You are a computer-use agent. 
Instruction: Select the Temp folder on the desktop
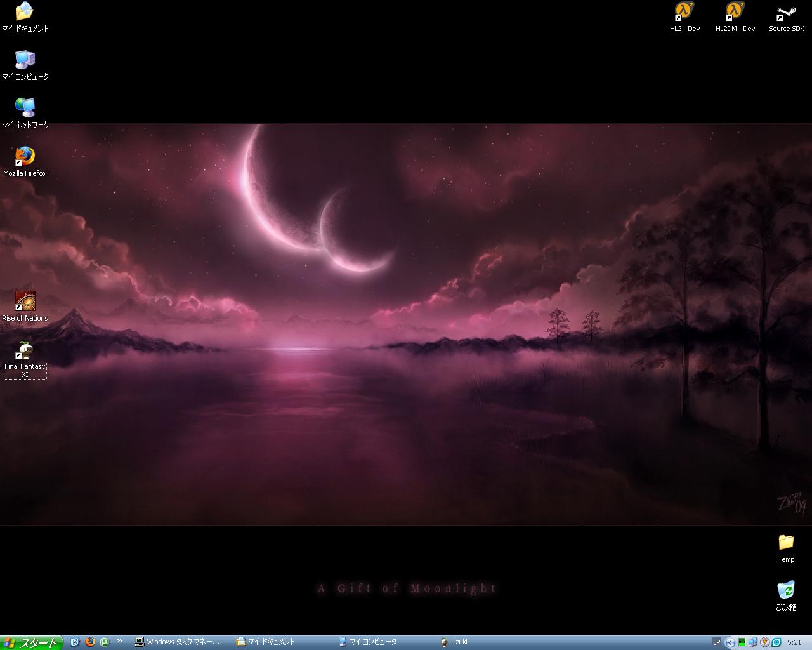(786, 543)
